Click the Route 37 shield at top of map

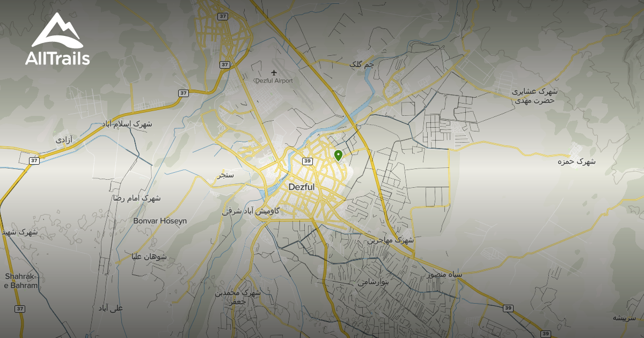223,16
